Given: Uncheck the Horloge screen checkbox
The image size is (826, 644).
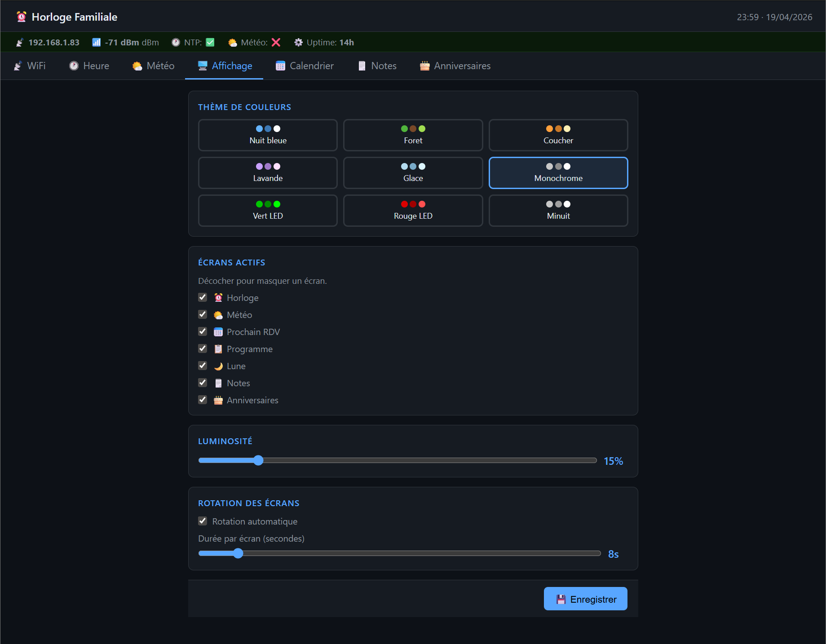Looking at the screenshot, I should [203, 297].
